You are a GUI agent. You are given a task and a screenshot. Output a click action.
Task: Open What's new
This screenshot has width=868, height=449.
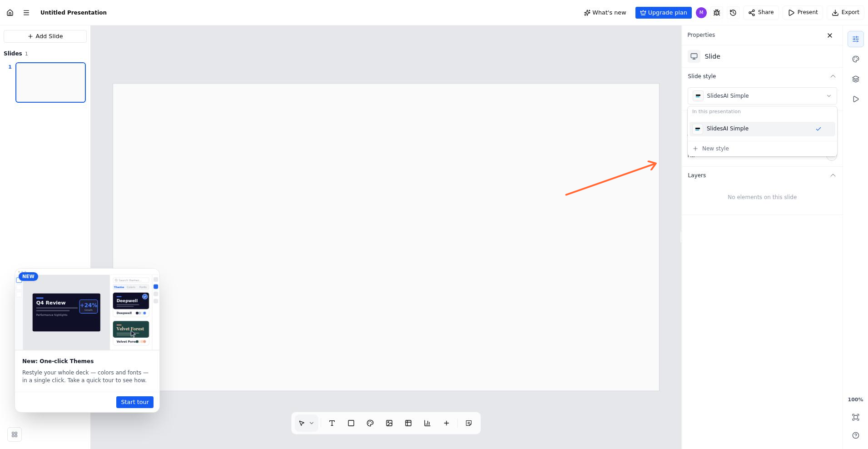[x=605, y=13]
